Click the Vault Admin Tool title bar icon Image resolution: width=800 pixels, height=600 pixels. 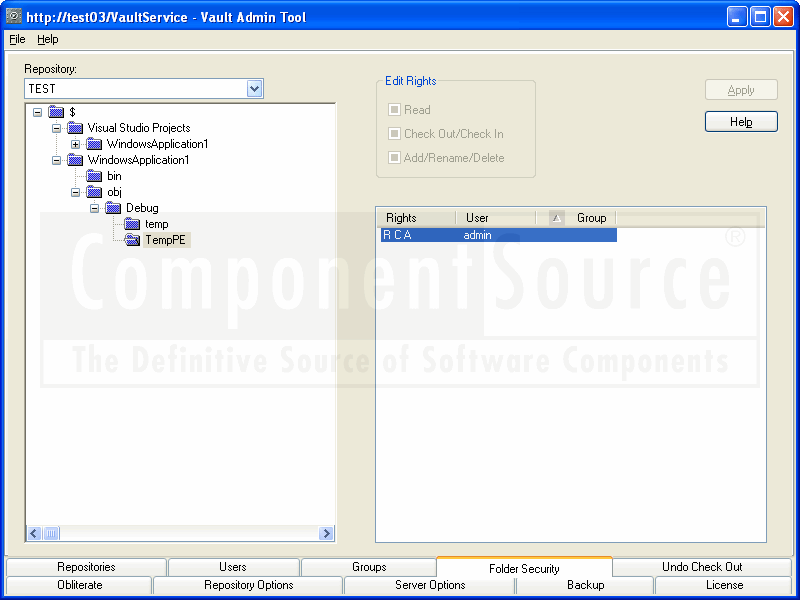tap(14, 17)
